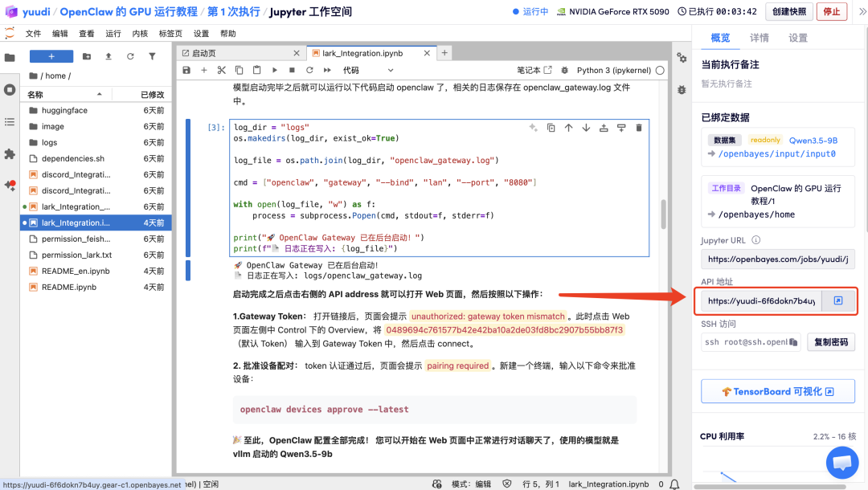Open the 运行 menu
The image size is (868, 490).
click(113, 34)
